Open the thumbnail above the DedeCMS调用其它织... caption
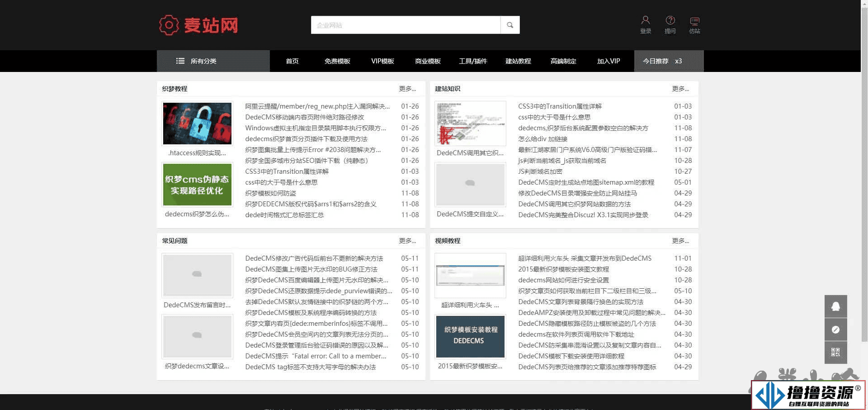This screenshot has height=410, width=868. [470, 124]
